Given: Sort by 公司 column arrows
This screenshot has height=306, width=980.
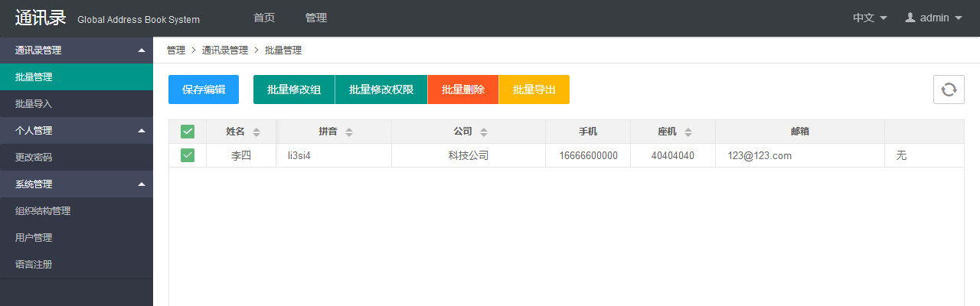Looking at the screenshot, I should click(484, 132).
